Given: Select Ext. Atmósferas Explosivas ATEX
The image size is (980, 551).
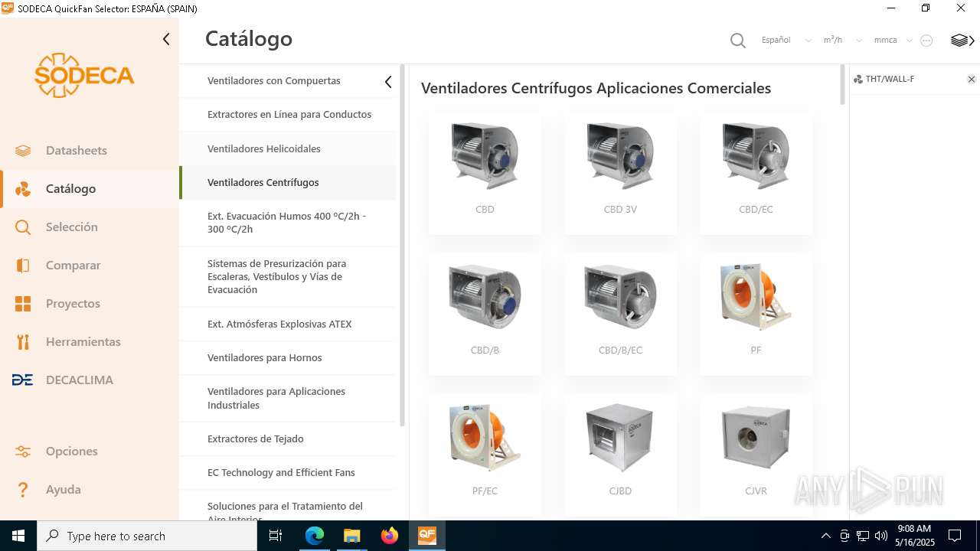Looking at the screenshot, I should (288, 324).
